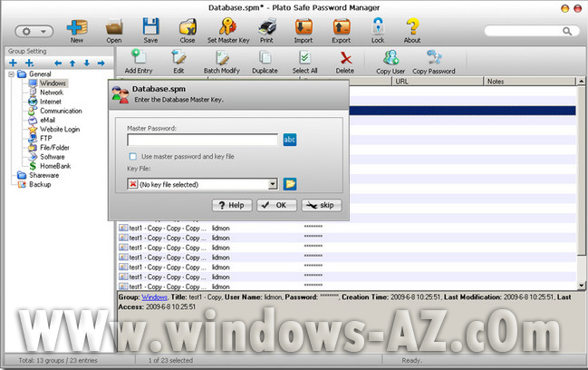The height and width of the screenshot is (370, 588).
Task: Move group up with up arrow
Action: tap(72, 63)
